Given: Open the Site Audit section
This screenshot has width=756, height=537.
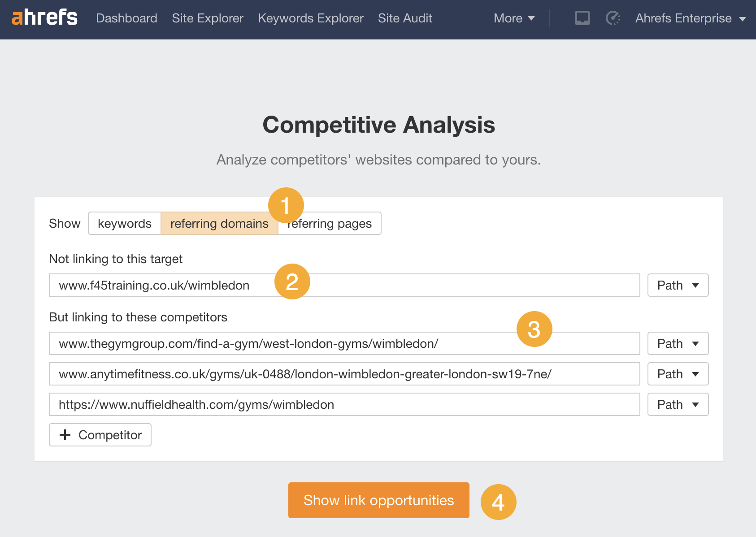Looking at the screenshot, I should (405, 18).
